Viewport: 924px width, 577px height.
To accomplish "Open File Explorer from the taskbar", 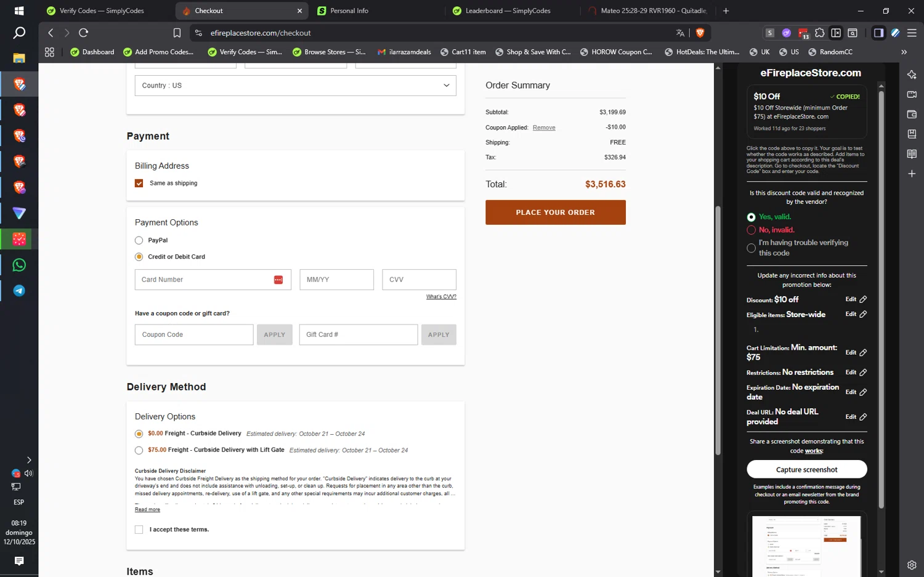I will tap(19, 58).
